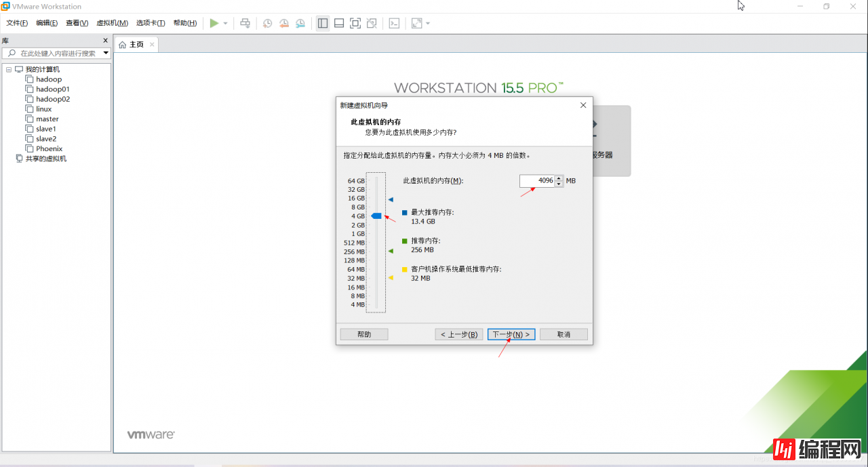Restore the VMware Workstation window
This screenshot has width=868, height=467.
826,6
